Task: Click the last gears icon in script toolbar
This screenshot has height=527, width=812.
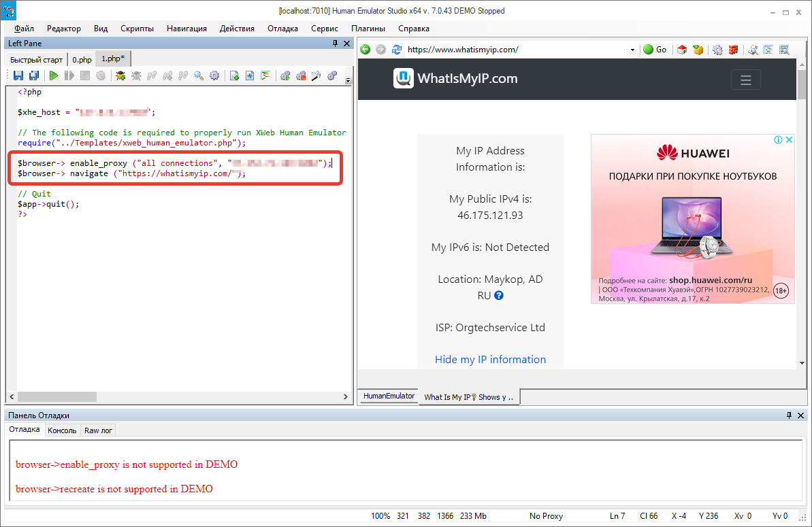Action: 332,75
